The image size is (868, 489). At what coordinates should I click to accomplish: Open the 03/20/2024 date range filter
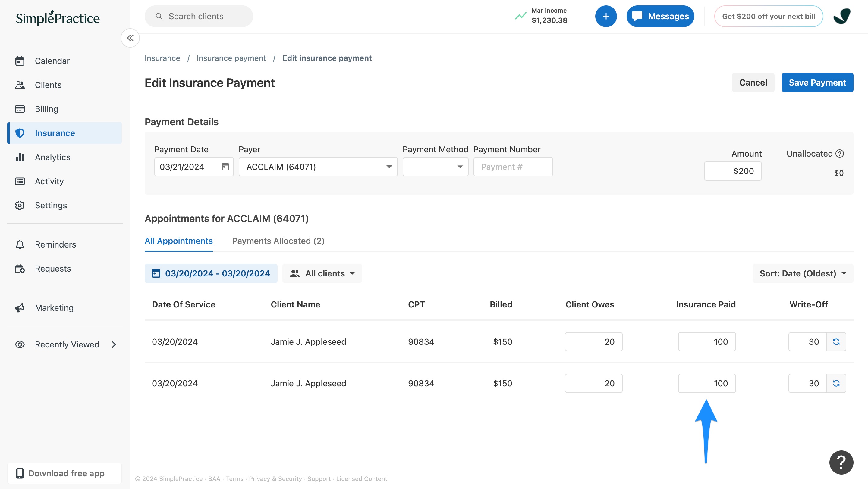click(x=211, y=273)
